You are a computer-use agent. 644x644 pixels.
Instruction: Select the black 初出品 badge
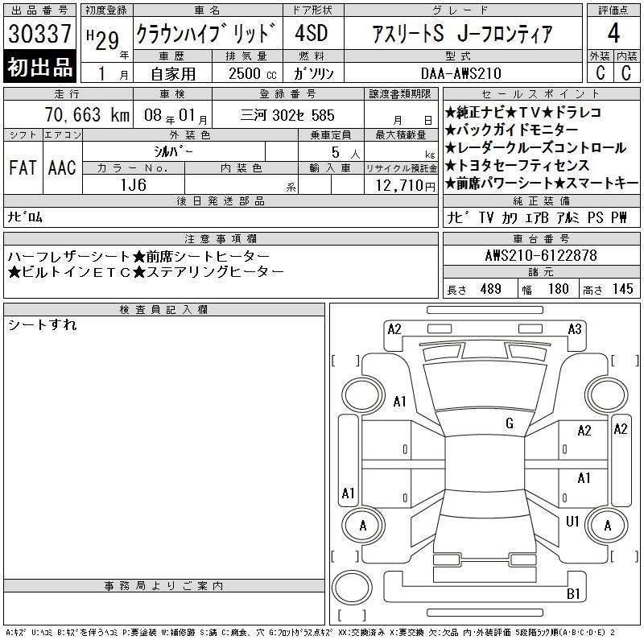coord(39,66)
